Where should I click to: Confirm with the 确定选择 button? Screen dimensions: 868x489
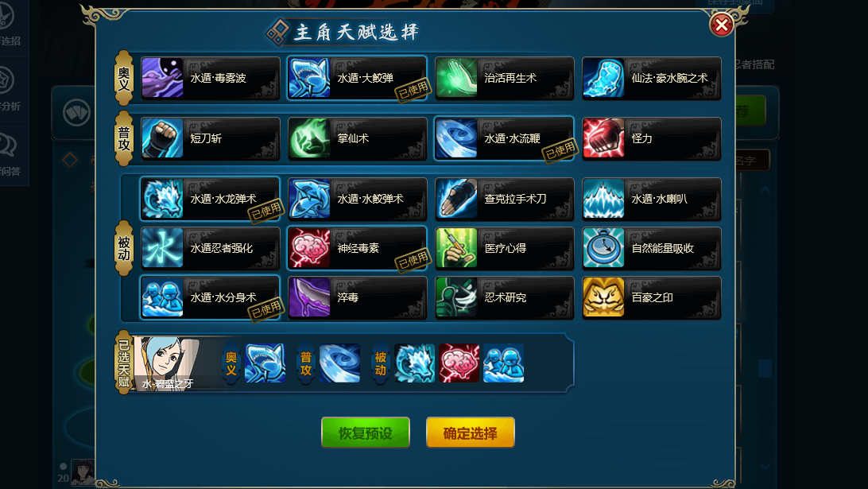tap(470, 433)
